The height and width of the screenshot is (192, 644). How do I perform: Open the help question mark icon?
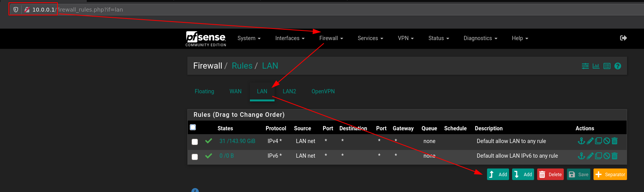(x=618, y=66)
